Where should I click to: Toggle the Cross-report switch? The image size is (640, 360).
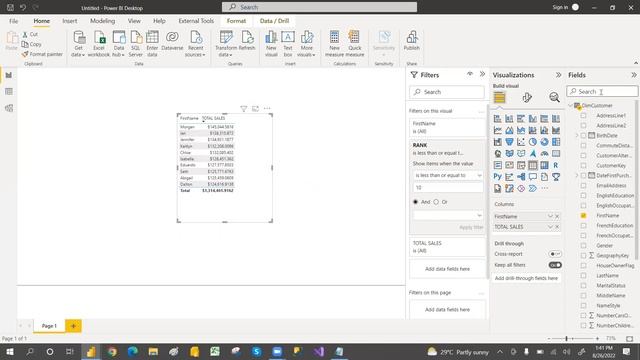click(x=555, y=254)
